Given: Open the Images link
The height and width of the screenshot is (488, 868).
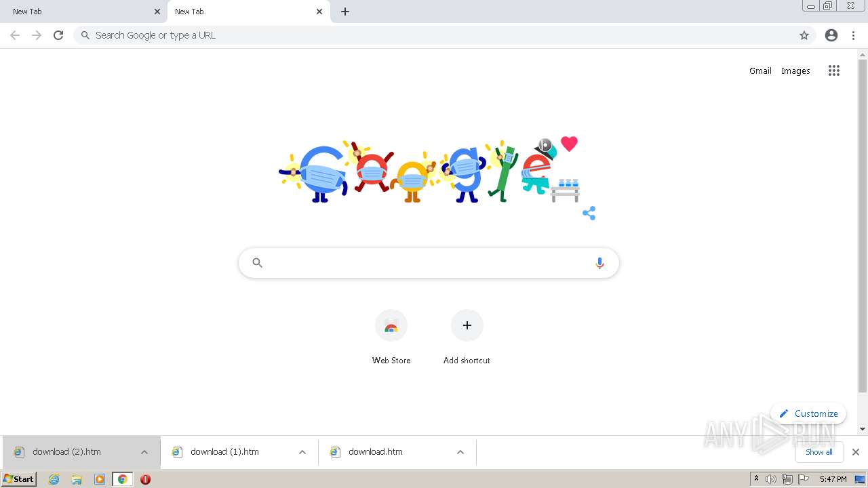Looking at the screenshot, I should pyautogui.click(x=795, y=70).
